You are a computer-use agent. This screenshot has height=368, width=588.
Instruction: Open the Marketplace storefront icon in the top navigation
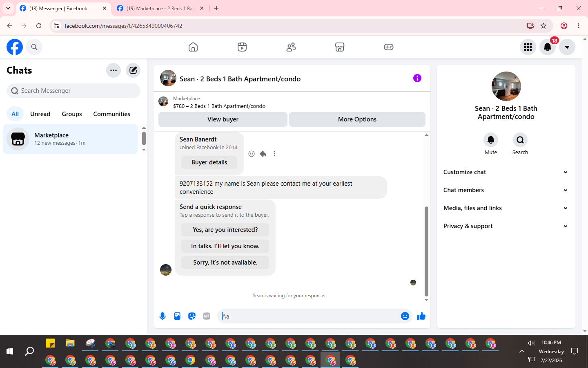click(340, 47)
